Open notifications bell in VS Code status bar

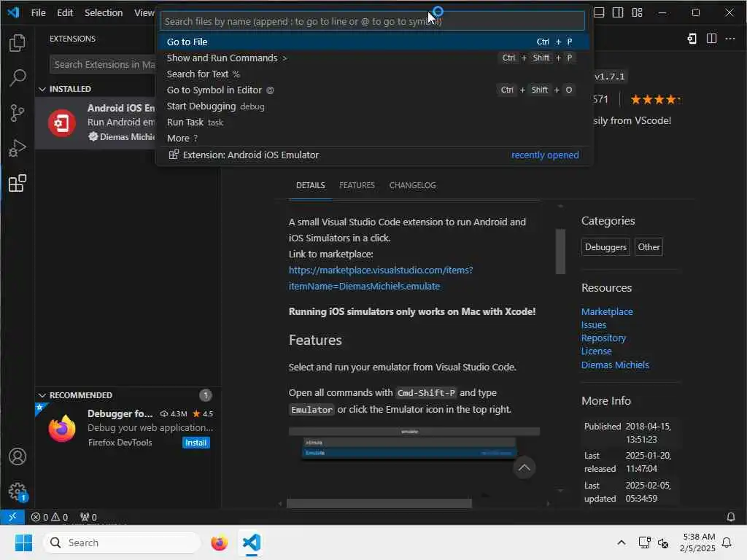pos(730,517)
